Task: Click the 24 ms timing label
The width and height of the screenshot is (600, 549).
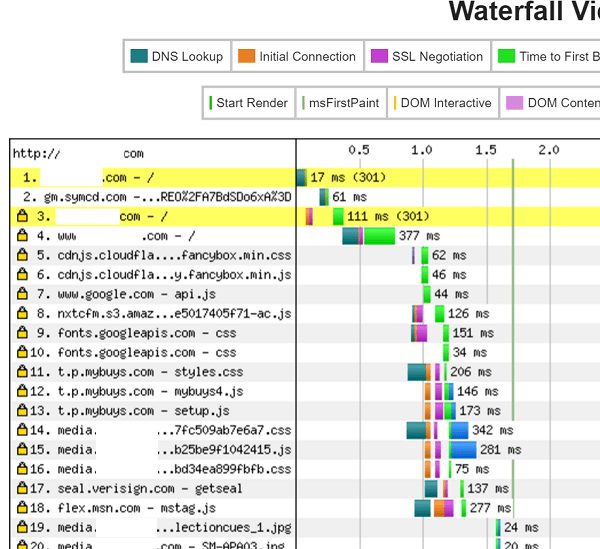Action: pyautogui.click(x=521, y=528)
